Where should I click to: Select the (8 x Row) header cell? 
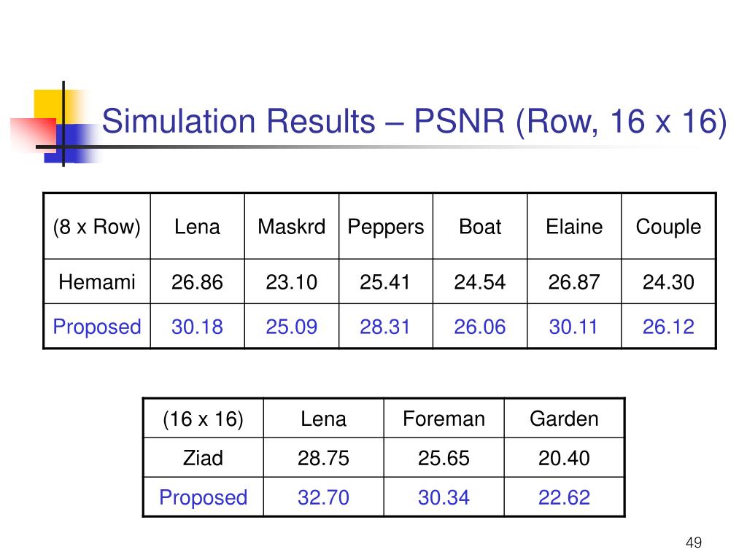(97, 227)
